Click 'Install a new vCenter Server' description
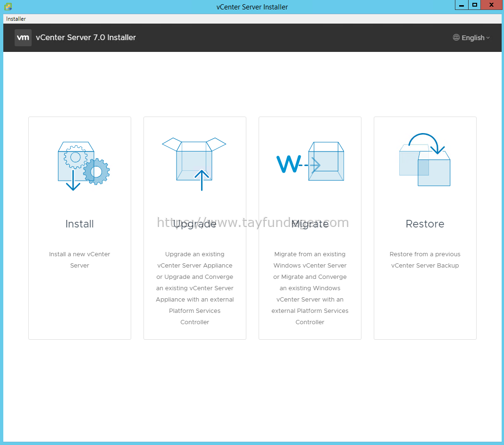Screen dimensions: 504x445 pyautogui.click(x=79, y=260)
